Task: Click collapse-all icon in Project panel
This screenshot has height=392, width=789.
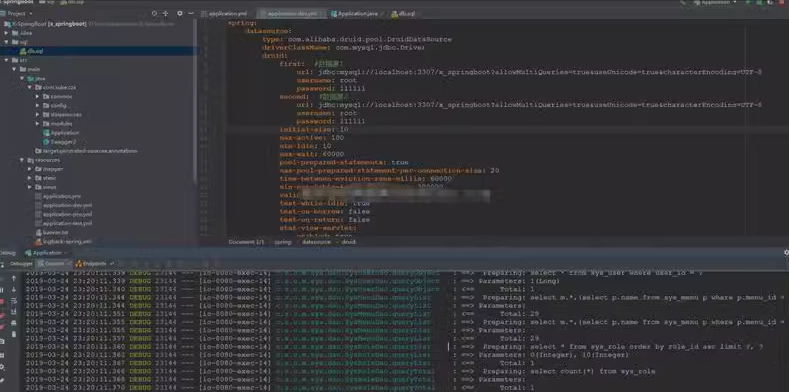Action: tap(166, 14)
